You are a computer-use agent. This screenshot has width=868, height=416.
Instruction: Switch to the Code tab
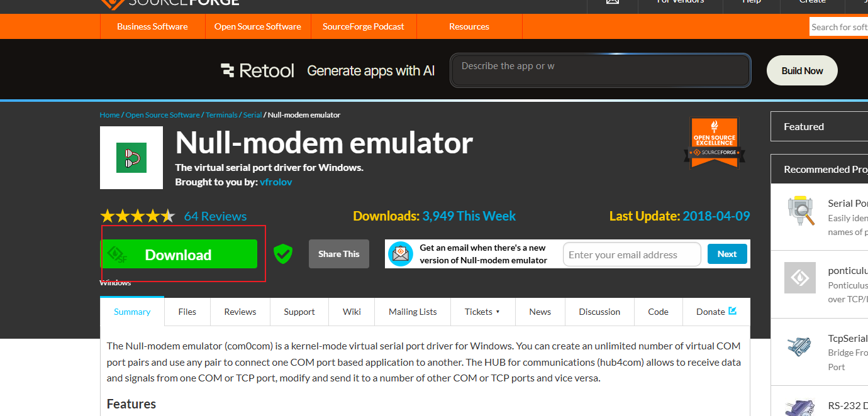(659, 312)
